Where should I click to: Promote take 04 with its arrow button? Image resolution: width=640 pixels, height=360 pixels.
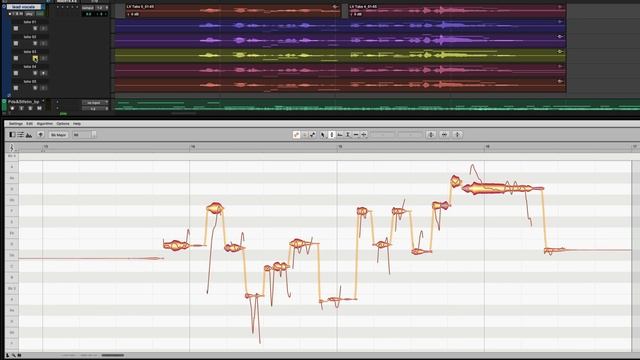44,73
